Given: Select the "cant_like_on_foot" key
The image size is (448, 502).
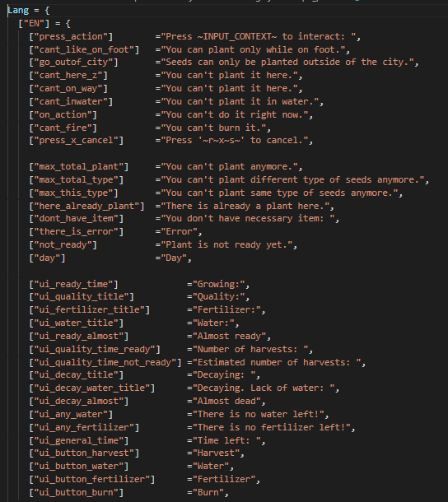Looking at the screenshot, I should [84, 49].
